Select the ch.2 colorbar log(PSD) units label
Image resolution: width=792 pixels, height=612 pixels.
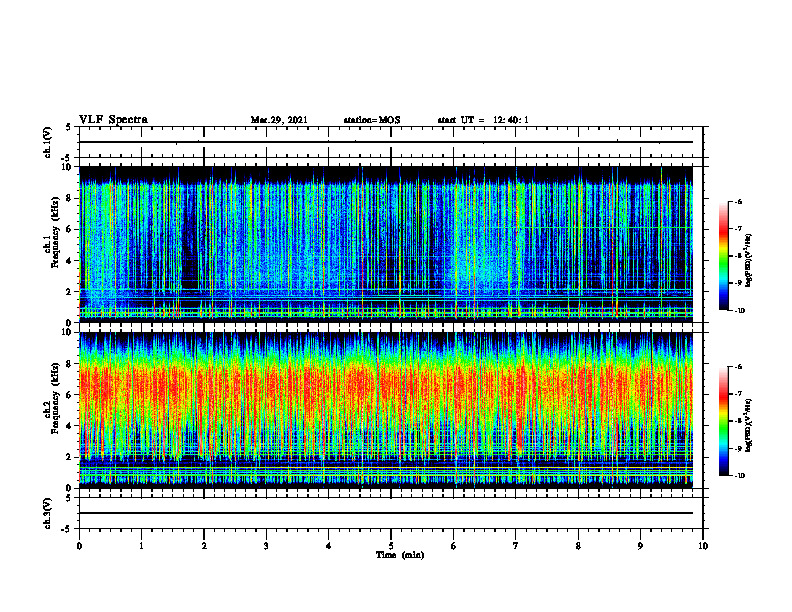click(x=749, y=425)
